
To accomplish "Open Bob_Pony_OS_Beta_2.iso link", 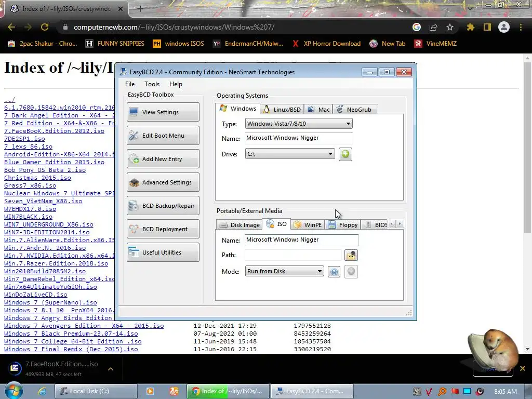I will [45, 170].
